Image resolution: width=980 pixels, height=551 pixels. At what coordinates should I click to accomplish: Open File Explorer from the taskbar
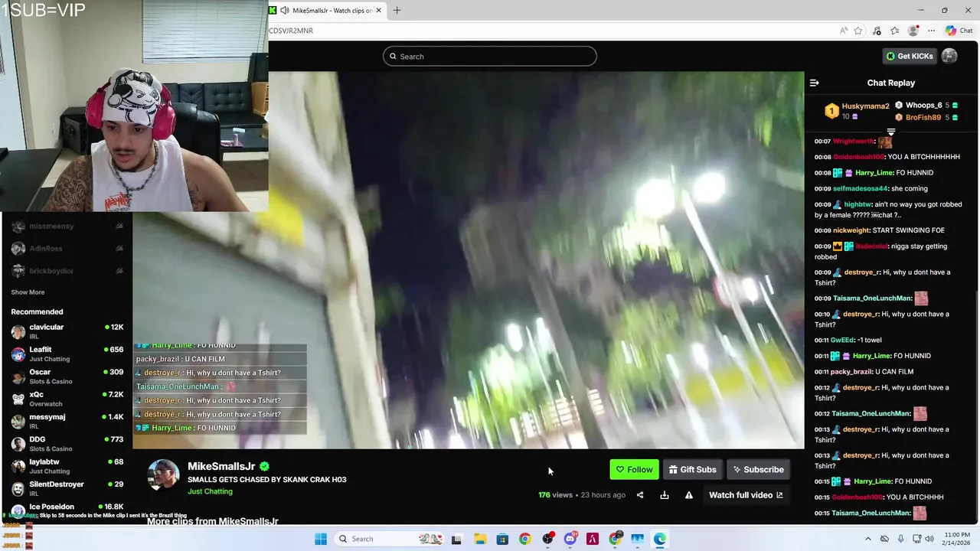pos(479,539)
